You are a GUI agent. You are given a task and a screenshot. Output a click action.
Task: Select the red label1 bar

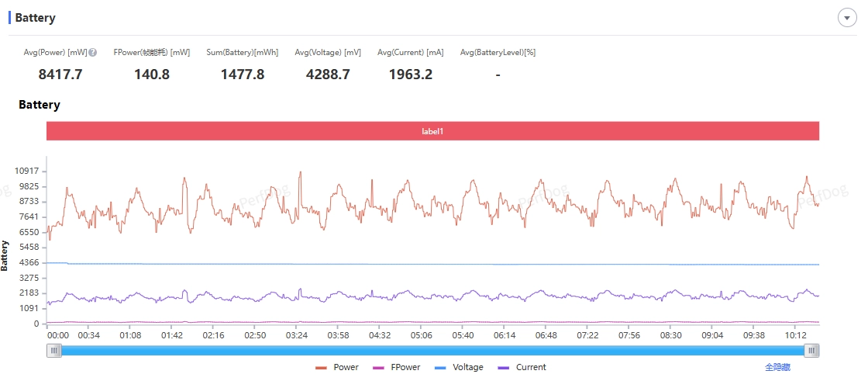(433, 131)
